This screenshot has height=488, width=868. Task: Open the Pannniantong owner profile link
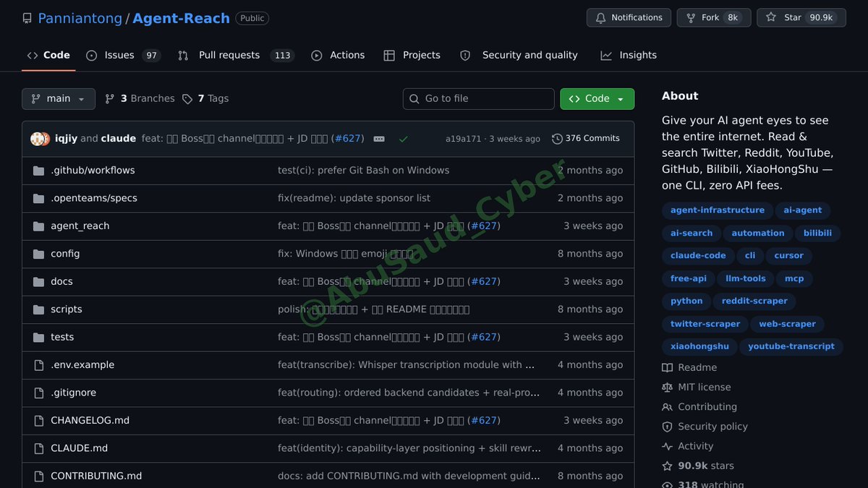pos(80,18)
